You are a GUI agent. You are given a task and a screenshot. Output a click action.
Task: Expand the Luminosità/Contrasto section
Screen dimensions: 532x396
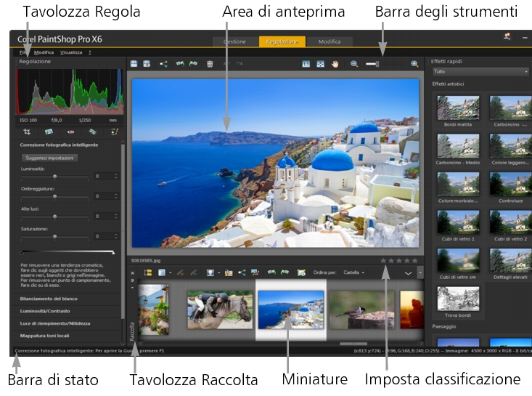point(46,310)
